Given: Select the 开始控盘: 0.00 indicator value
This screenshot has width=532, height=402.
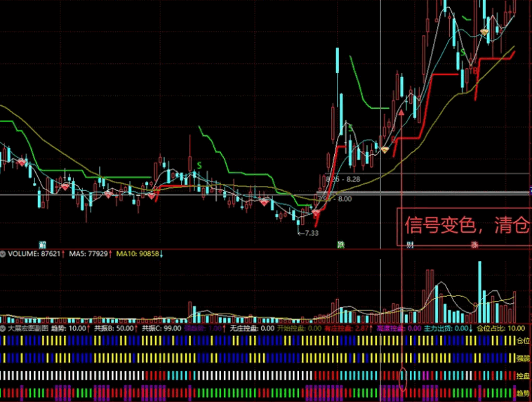Looking at the screenshot, I should click(299, 328).
